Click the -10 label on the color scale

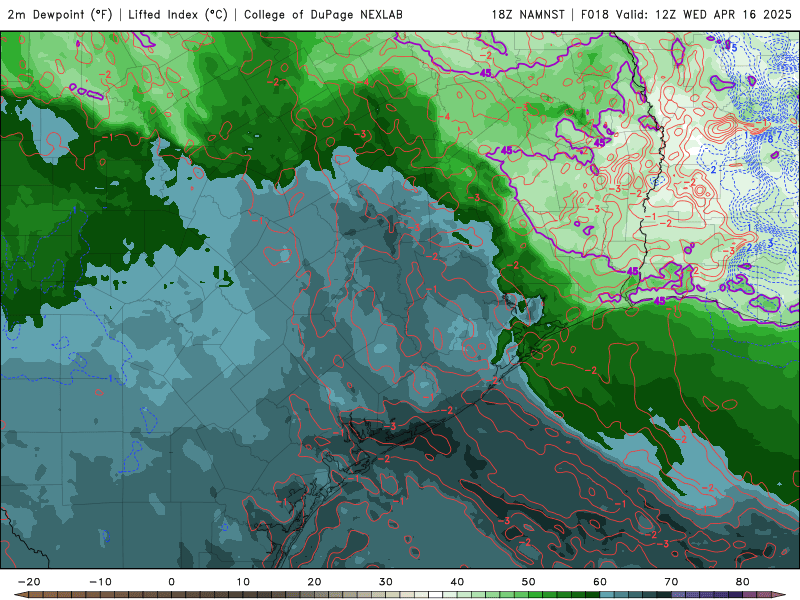coord(100,582)
